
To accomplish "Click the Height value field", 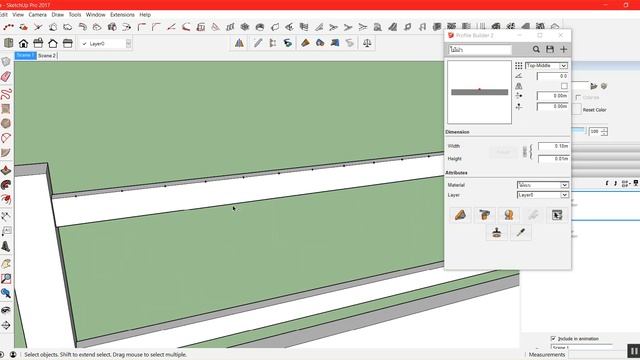I will coord(553,158).
